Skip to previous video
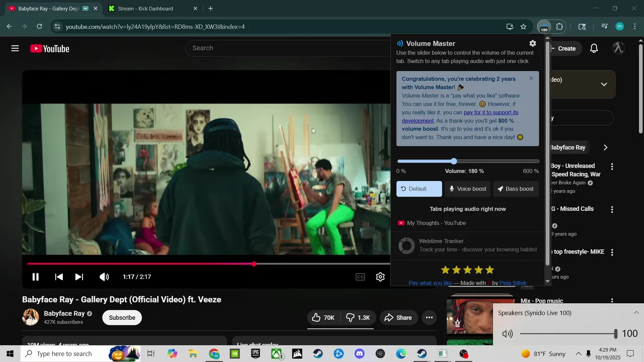644x362 pixels. (59, 277)
